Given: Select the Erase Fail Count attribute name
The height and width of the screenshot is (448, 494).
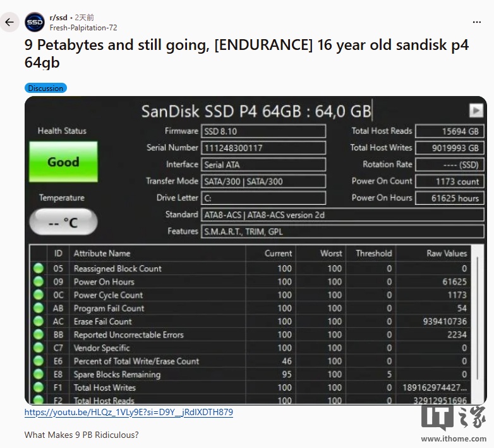Looking at the screenshot, I should [103, 322].
